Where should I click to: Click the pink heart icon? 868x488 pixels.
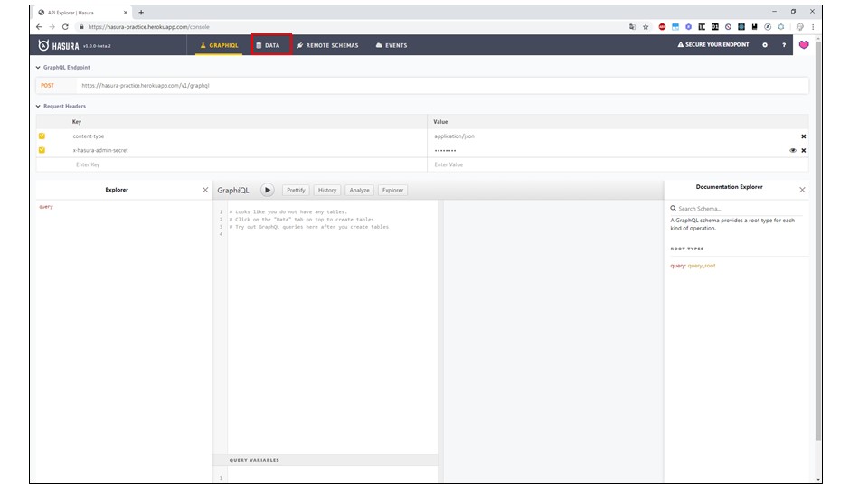pos(804,45)
